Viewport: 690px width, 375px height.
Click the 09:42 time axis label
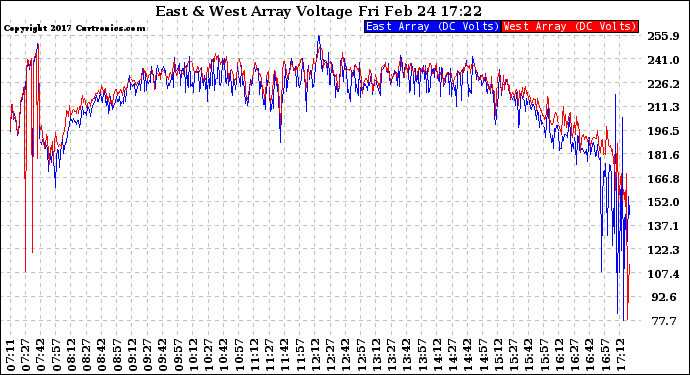tap(163, 355)
